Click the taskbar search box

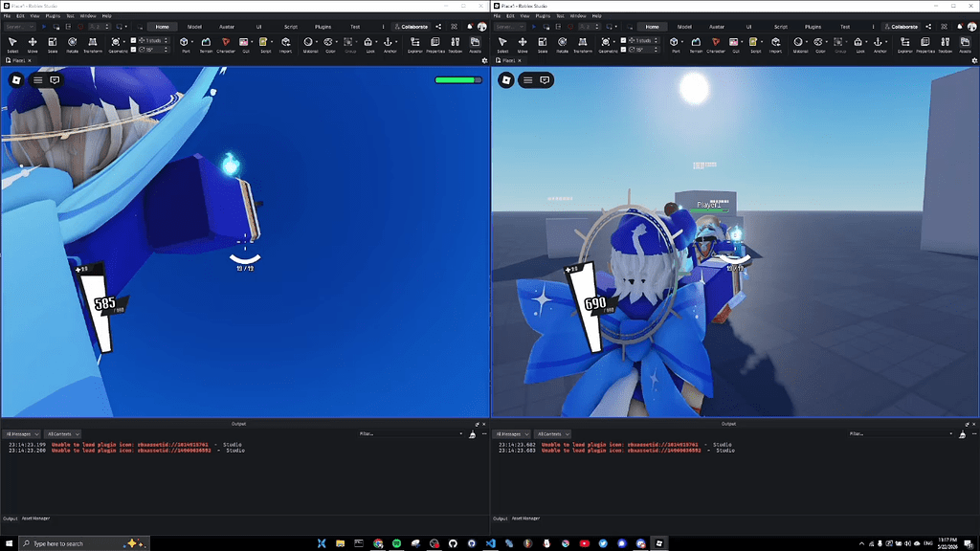tap(84, 543)
